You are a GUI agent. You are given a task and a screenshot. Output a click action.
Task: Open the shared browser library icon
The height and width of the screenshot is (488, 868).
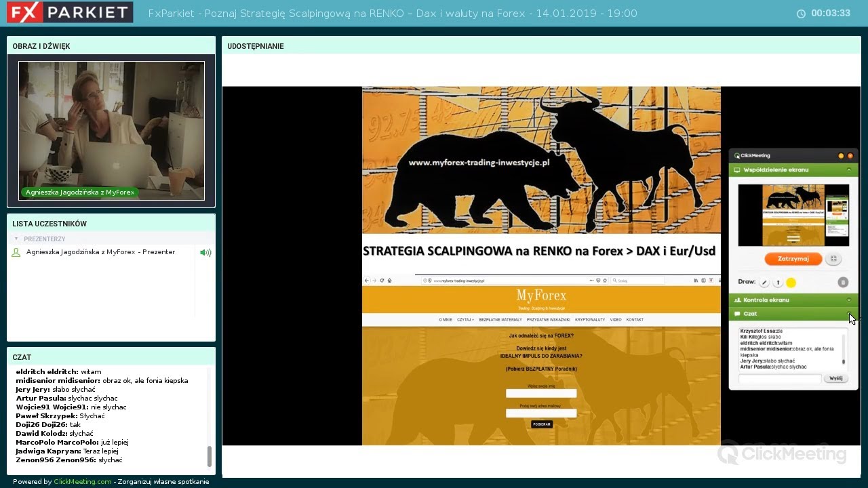pyautogui.click(x=696, y=281)
